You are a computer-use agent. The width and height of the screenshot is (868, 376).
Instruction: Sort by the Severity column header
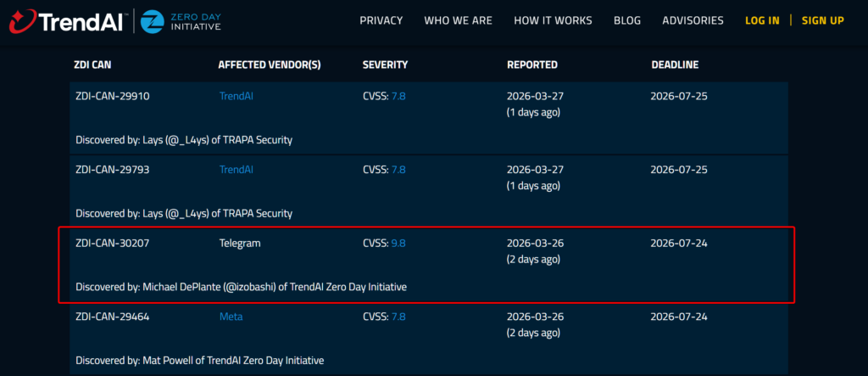tap(385, 65)
